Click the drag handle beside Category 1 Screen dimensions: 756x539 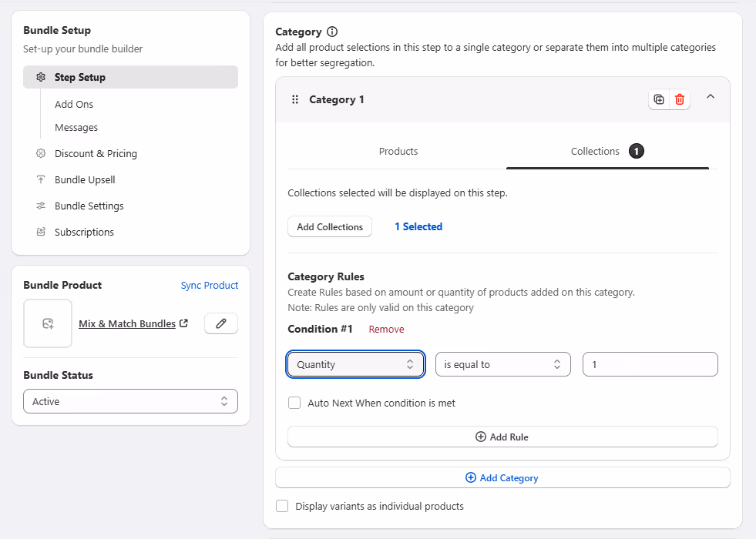coord(295,99)
